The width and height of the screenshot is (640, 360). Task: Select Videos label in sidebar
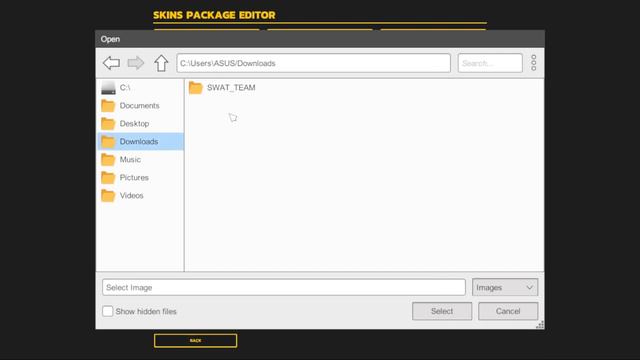(x=131, y=196)
